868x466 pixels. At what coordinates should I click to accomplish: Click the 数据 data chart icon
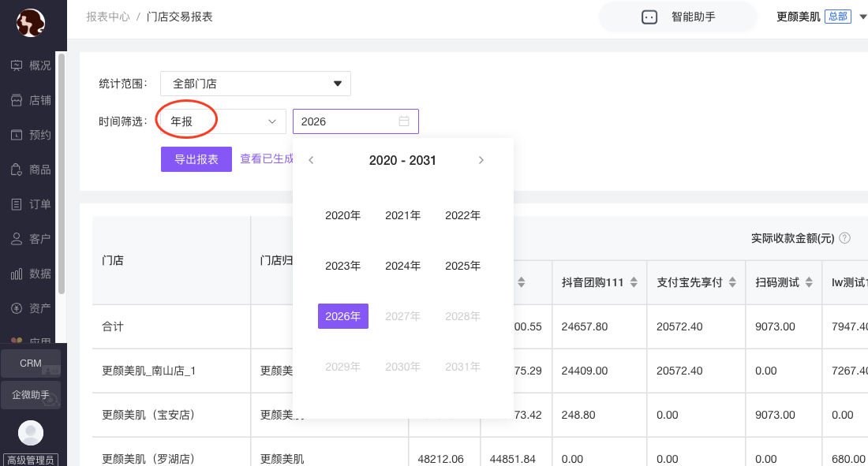point(17,274)
